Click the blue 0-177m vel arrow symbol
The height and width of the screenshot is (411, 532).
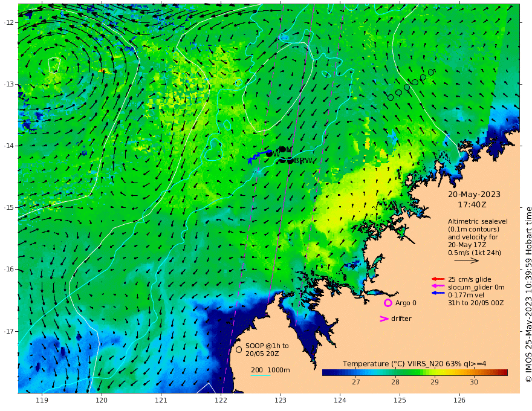click(x=438, y=293)
